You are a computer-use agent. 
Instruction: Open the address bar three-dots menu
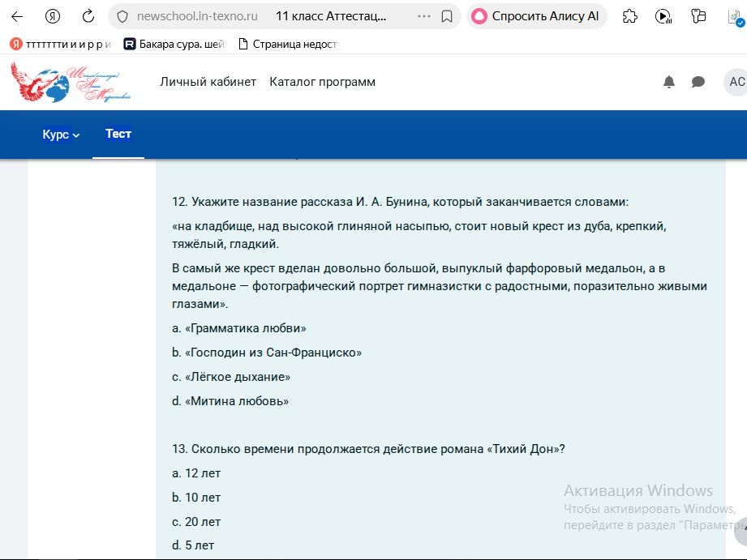pos(423,17)
